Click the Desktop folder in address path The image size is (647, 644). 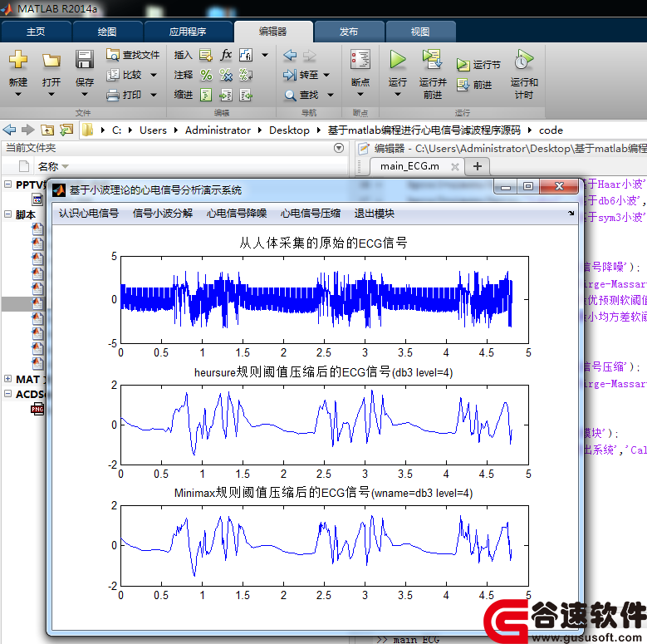point(289,130)
